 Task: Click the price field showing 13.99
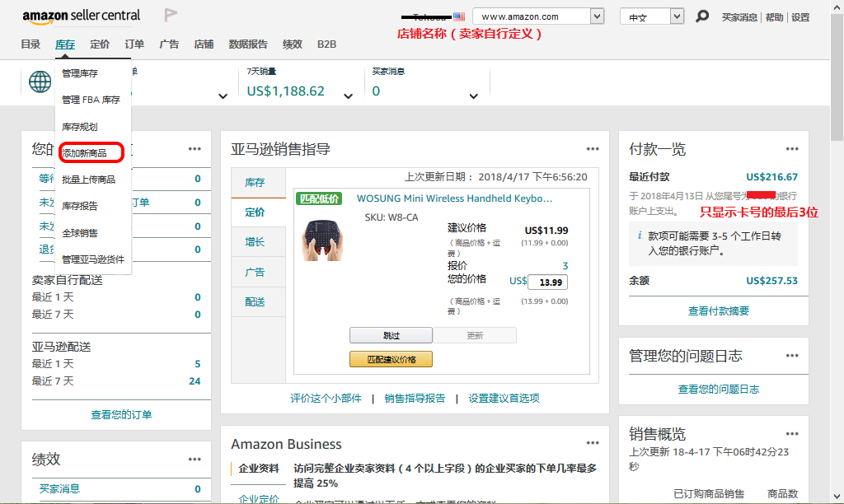(548, 282)
